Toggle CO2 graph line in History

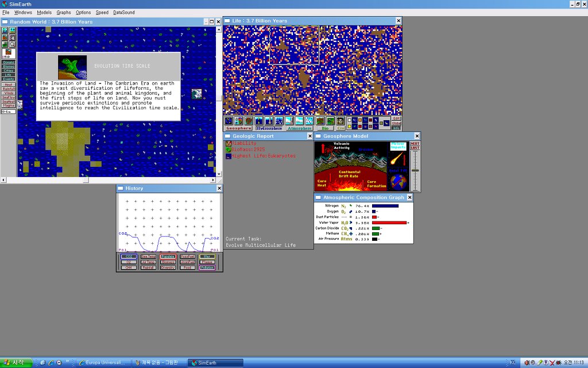coord(129,256)
